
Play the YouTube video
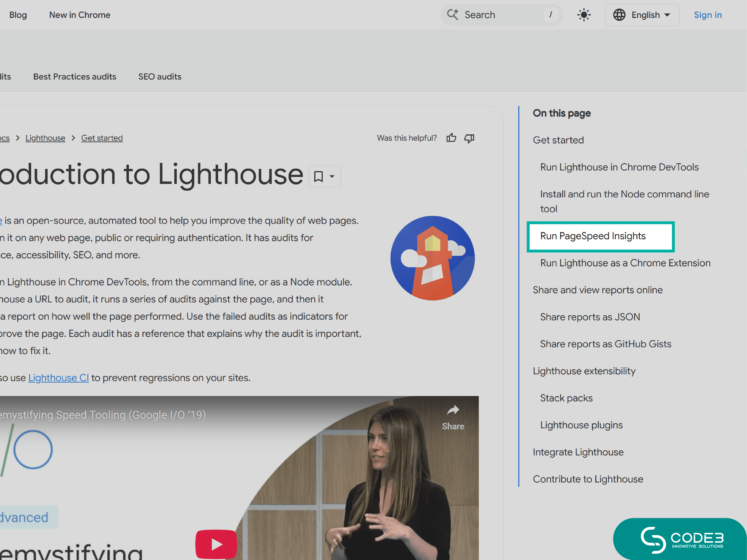pos(216,544)
